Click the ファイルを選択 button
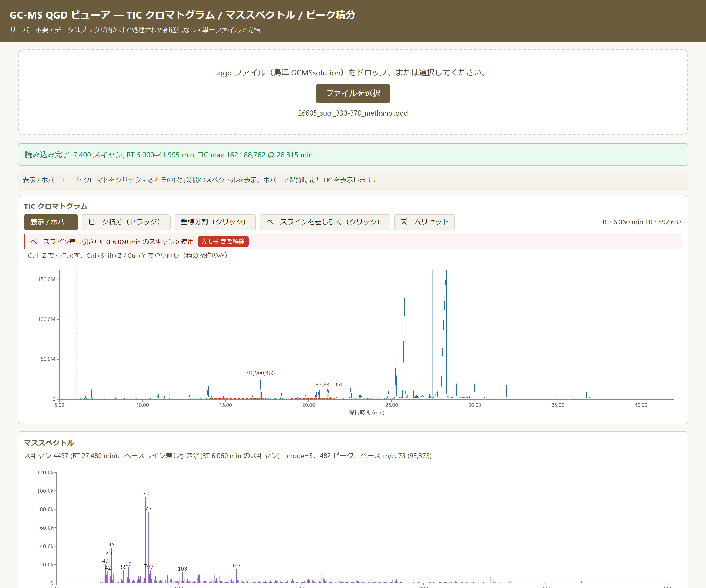The width and height of the screenshot is (706, 588). point(353,93)
